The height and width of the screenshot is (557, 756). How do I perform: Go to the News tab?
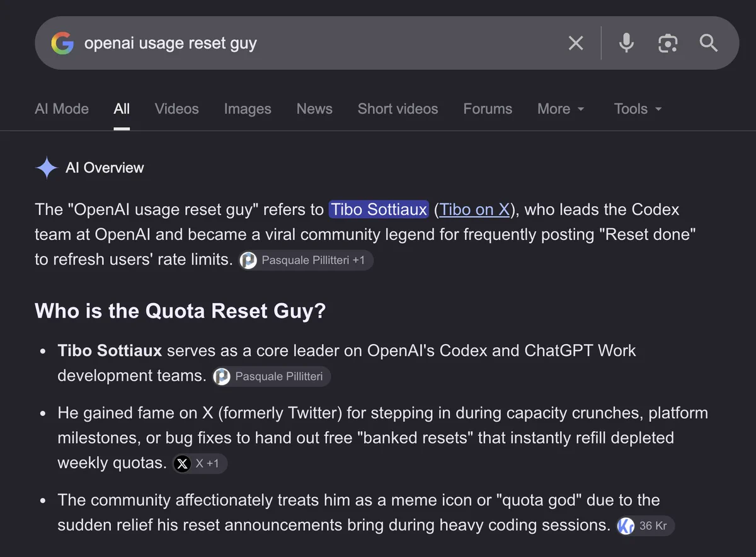coord(314,109)
